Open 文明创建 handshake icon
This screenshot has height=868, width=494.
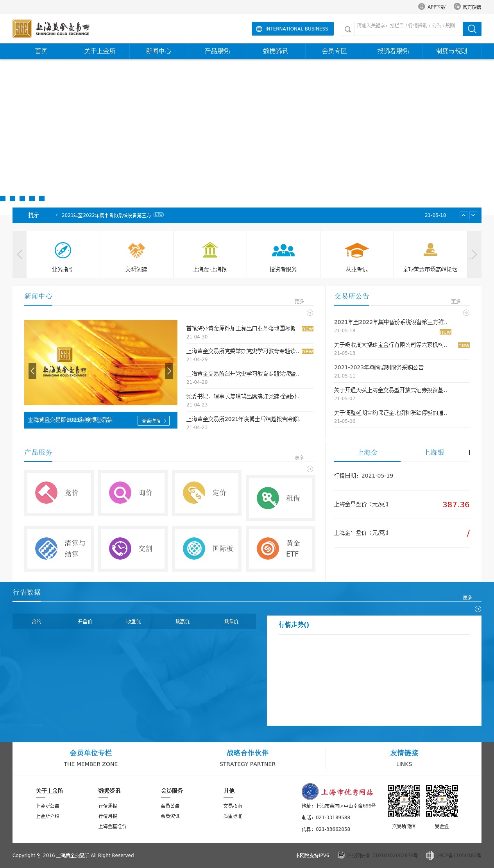tap(136, 251)
